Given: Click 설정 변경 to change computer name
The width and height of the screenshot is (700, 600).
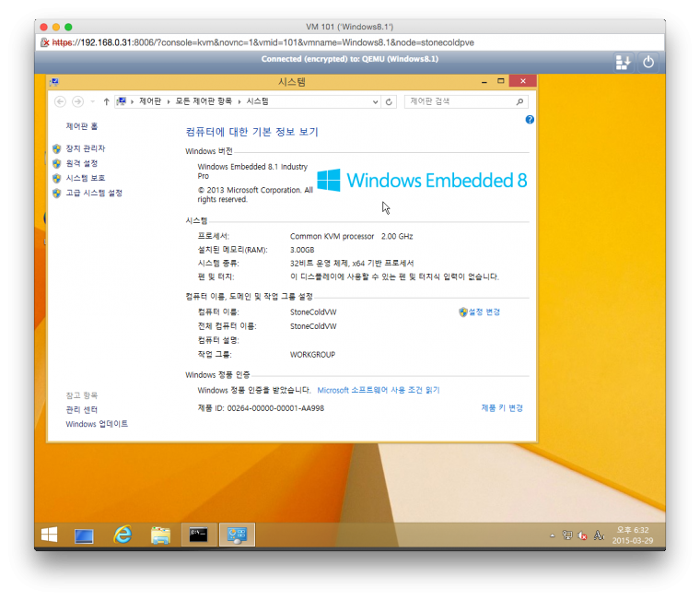Looking at the screenshot, I should coord(484,312).
